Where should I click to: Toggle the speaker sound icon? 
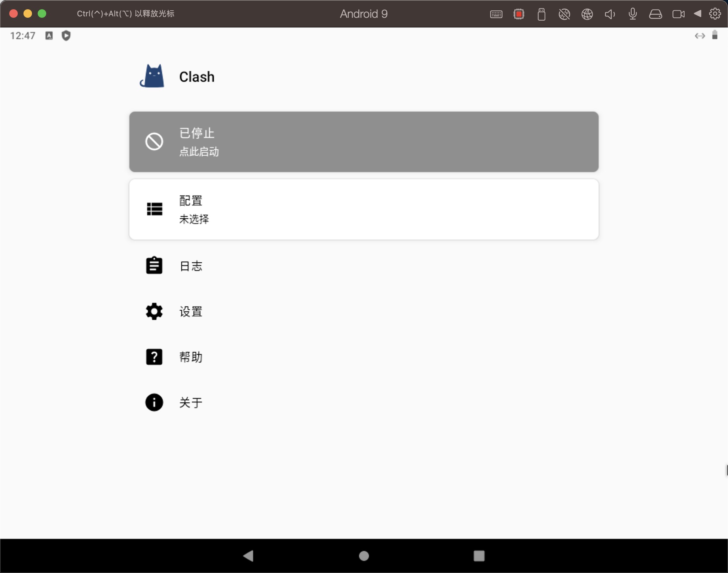610,14
